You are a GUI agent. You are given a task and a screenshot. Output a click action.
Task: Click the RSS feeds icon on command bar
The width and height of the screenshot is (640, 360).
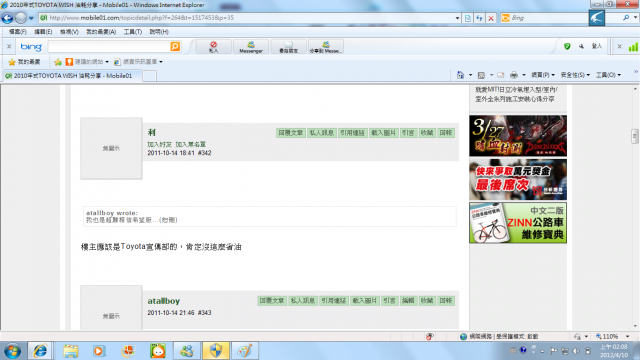(481, 75)
